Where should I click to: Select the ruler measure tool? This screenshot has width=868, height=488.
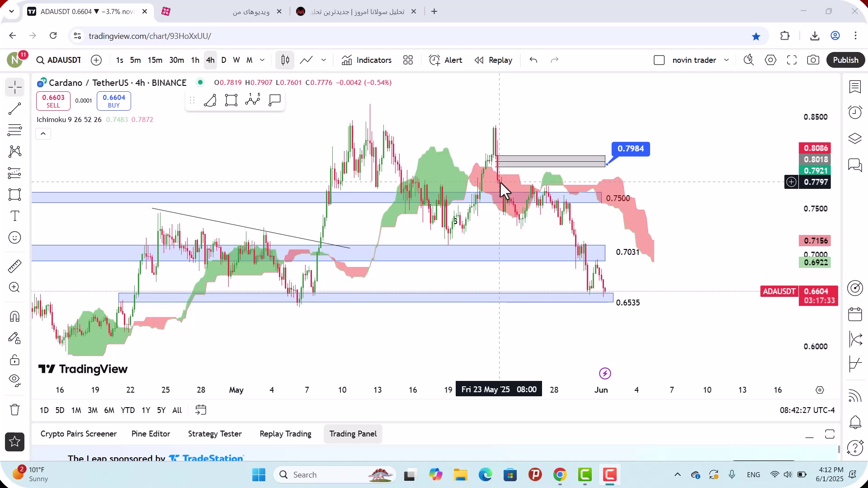14,266
